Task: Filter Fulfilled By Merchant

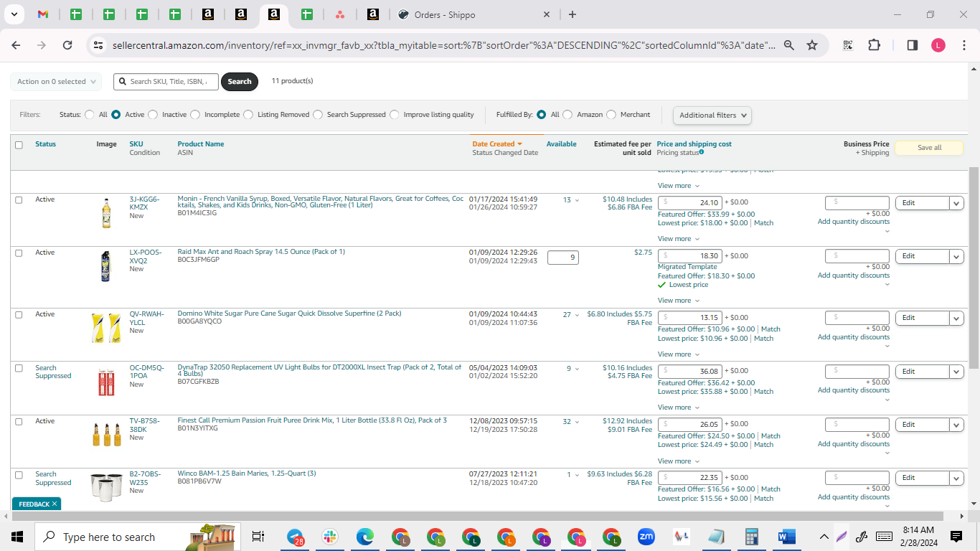Action: pos(611,115)
